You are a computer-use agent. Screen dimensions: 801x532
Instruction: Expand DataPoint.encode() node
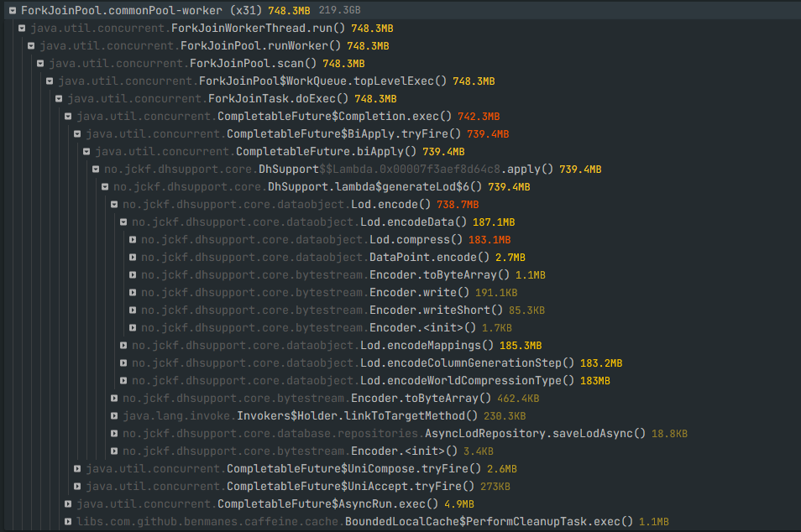point(132,258)
